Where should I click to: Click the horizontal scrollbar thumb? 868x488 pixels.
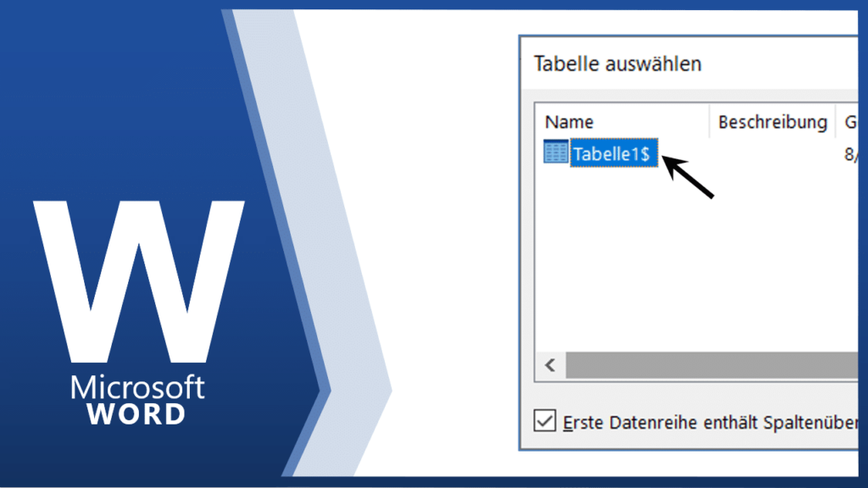(710, 366)
